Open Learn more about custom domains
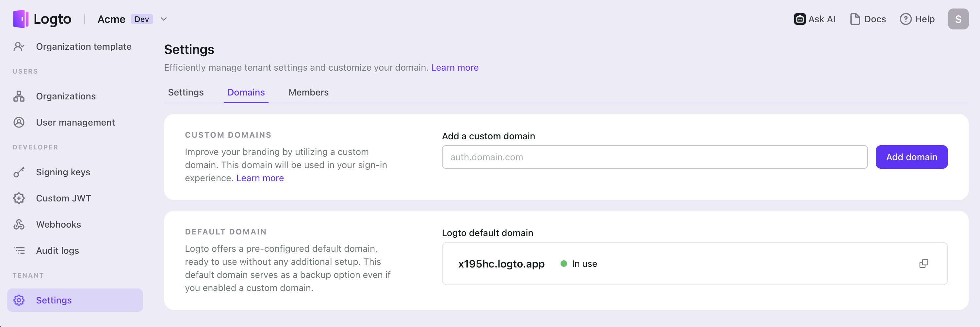Screen dimensions: 980x327 (x=260, y=178)
